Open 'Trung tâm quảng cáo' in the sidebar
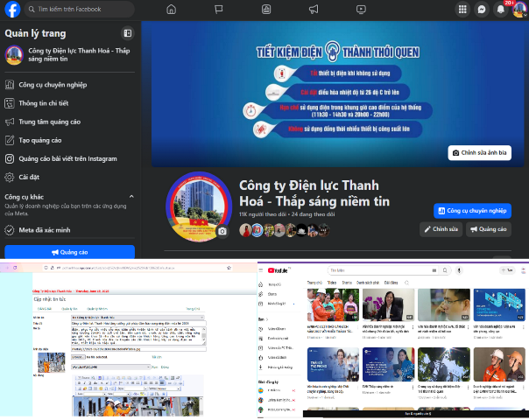Screen dimensions: 529x420 69,122
